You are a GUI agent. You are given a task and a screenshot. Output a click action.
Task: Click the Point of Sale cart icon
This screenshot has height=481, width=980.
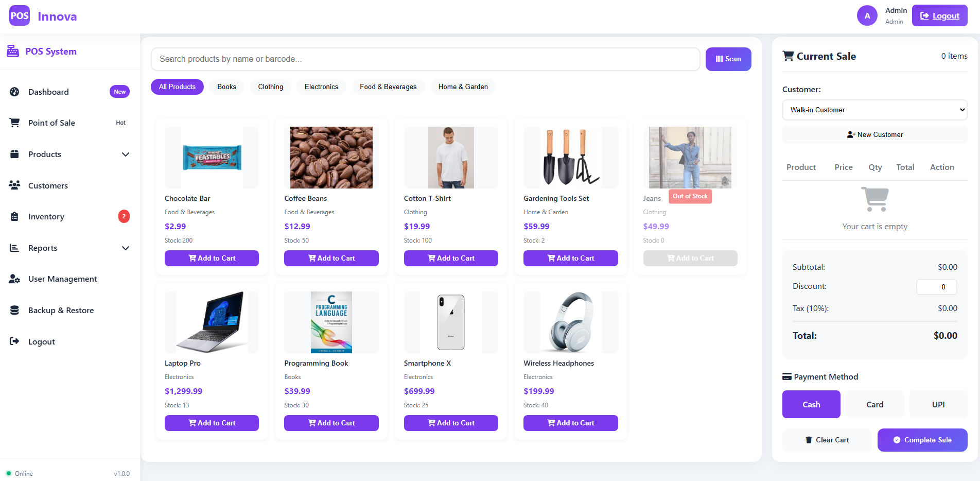(14, 123)
